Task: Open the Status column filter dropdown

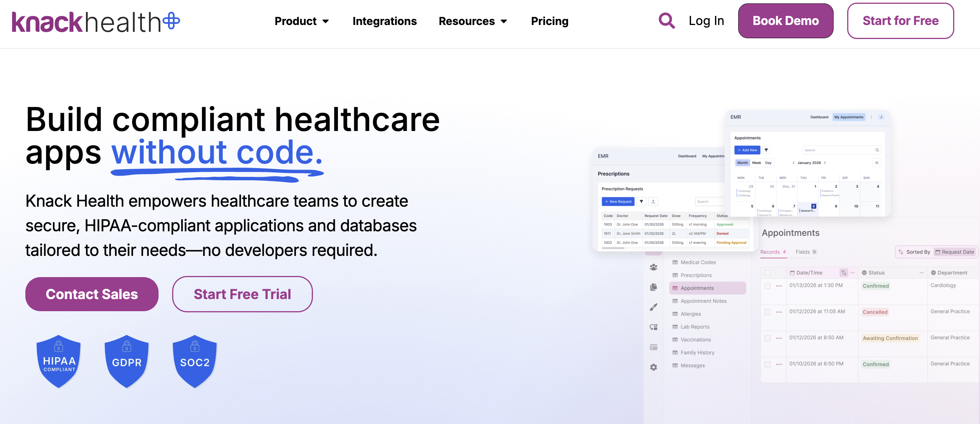Action: point(865,273)
